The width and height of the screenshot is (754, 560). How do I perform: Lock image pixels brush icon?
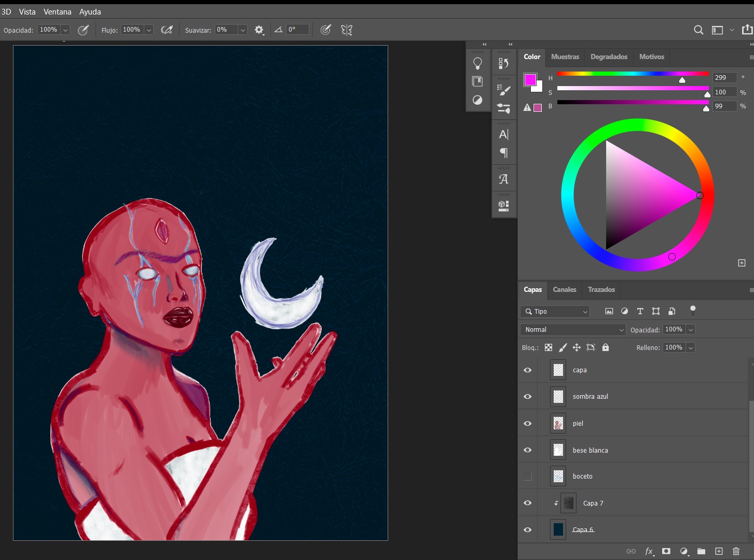(563, 347)
